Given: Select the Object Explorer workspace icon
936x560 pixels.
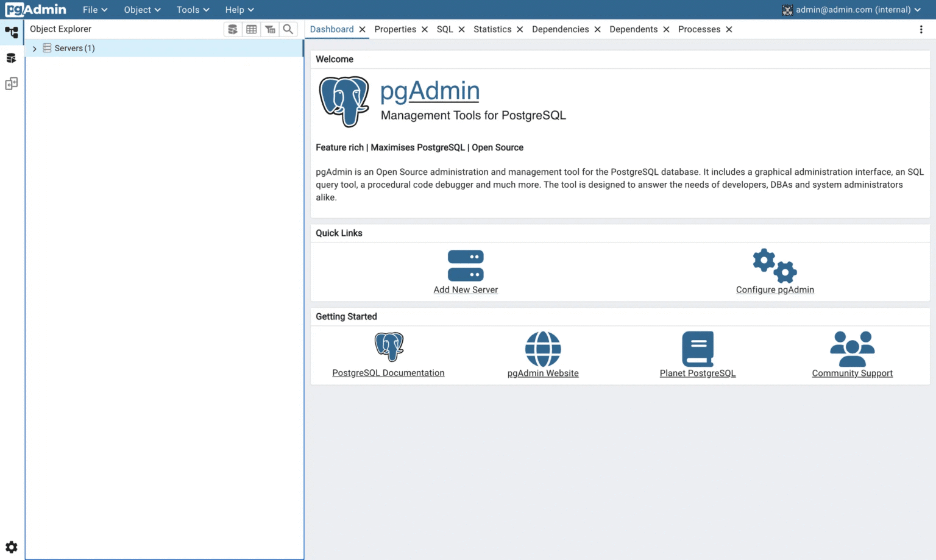Looking at the screenshot, I should point(11,32).
